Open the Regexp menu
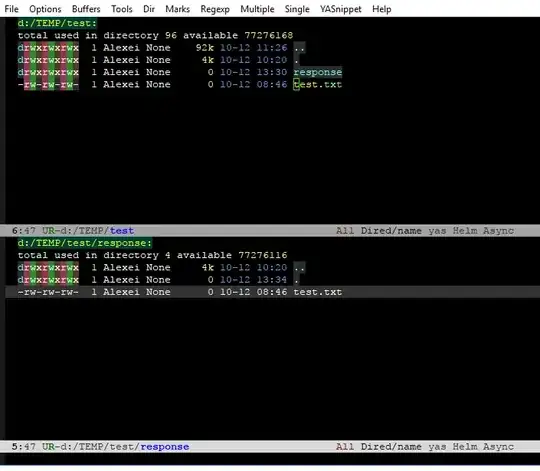Screen dimensions: 540x471 click(215, 9)
